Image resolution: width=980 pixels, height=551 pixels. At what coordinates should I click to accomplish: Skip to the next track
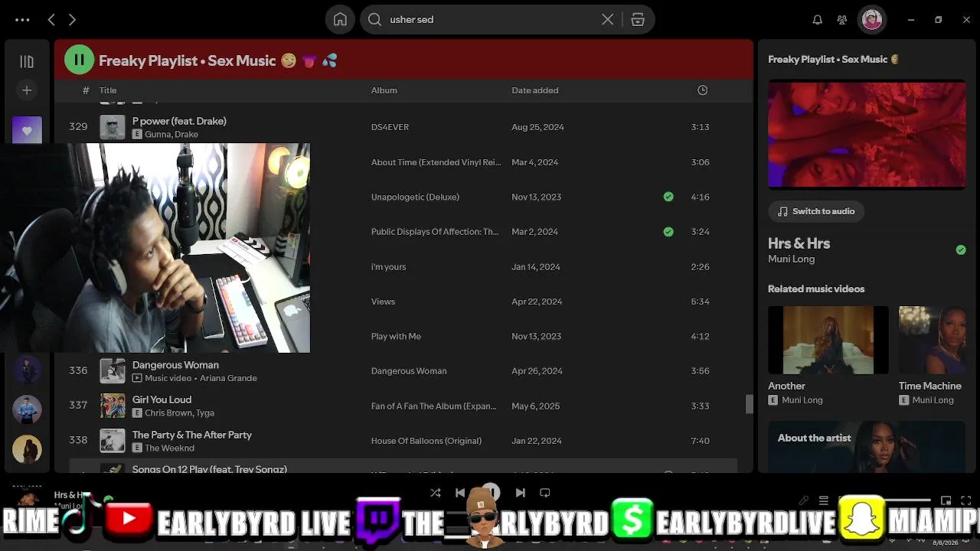point(521,493)
